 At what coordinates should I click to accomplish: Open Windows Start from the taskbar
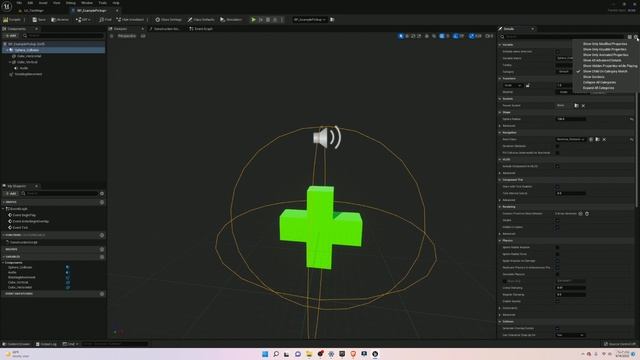point(265,354)
